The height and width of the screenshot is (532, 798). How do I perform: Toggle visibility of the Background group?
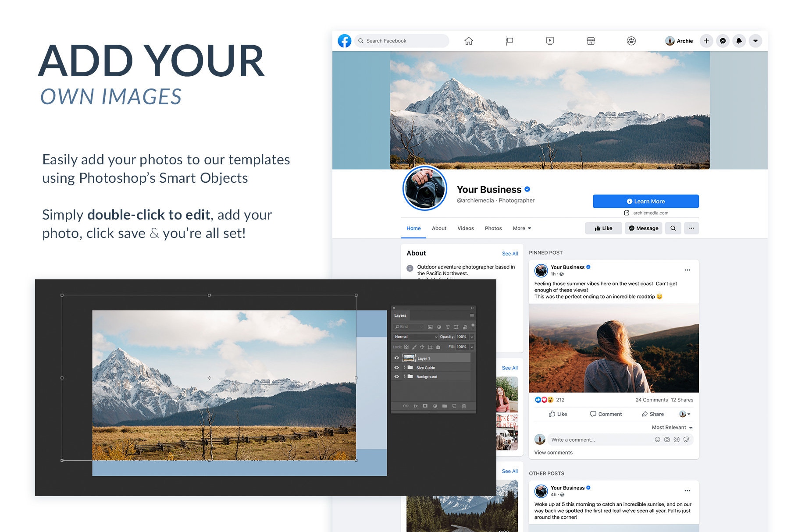coord(396,376)
